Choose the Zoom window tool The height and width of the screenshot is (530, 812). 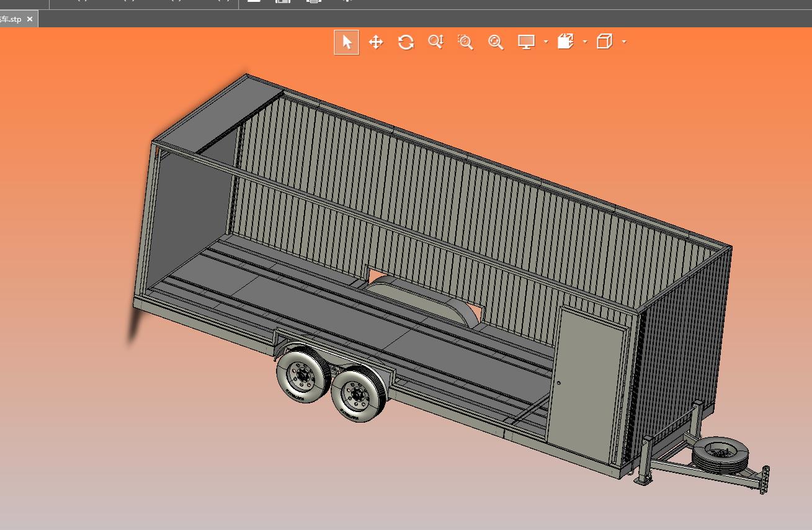[x=465, y=42]
